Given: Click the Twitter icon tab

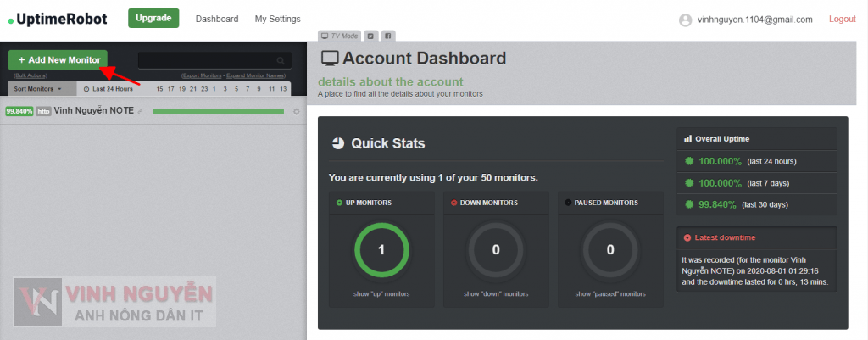Looking at the screenshot, I should [370, 36].
